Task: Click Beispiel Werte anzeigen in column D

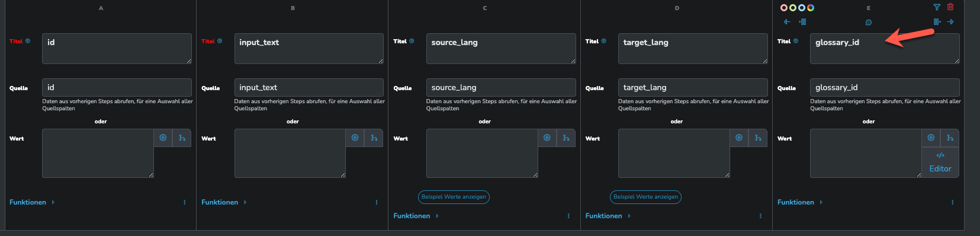Action: tap(645, 197)
